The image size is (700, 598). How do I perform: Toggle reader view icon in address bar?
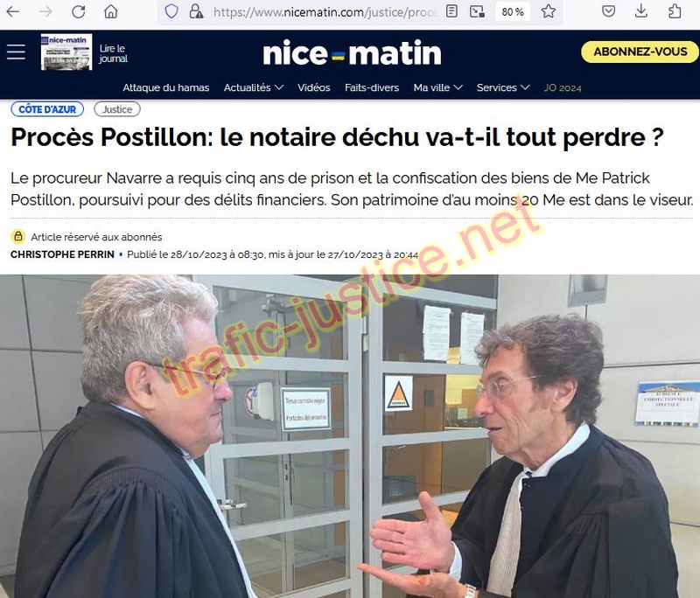[451, 11]
